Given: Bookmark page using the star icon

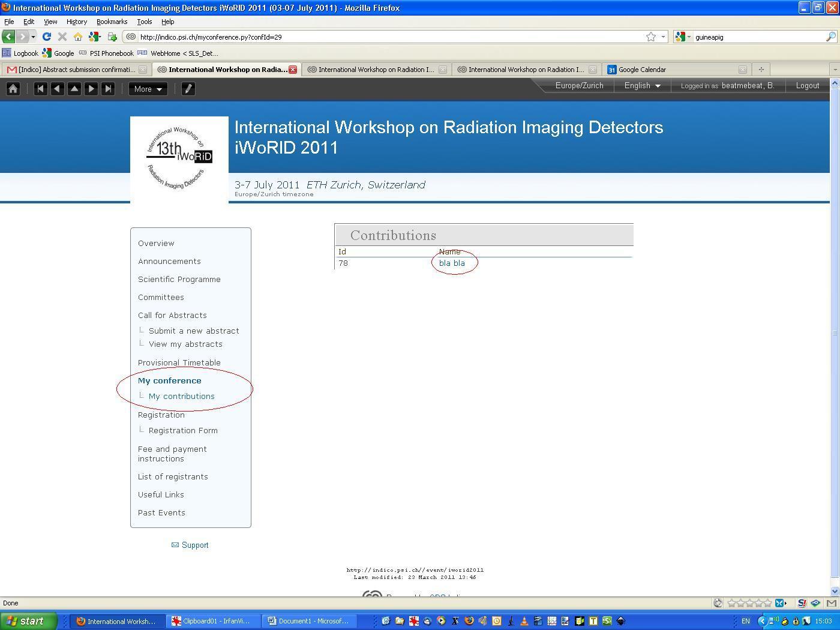Looking at the screenshot, I should point(650,37).
